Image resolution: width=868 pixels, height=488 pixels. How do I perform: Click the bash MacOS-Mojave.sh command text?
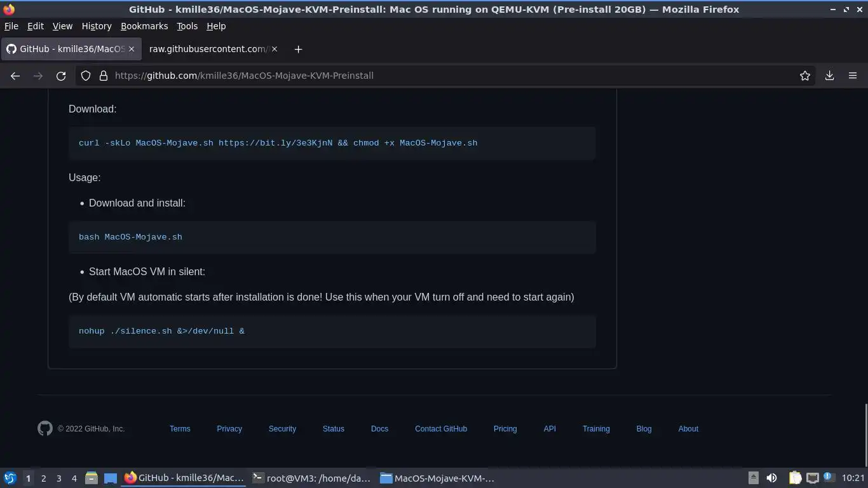tap(130, 237)
